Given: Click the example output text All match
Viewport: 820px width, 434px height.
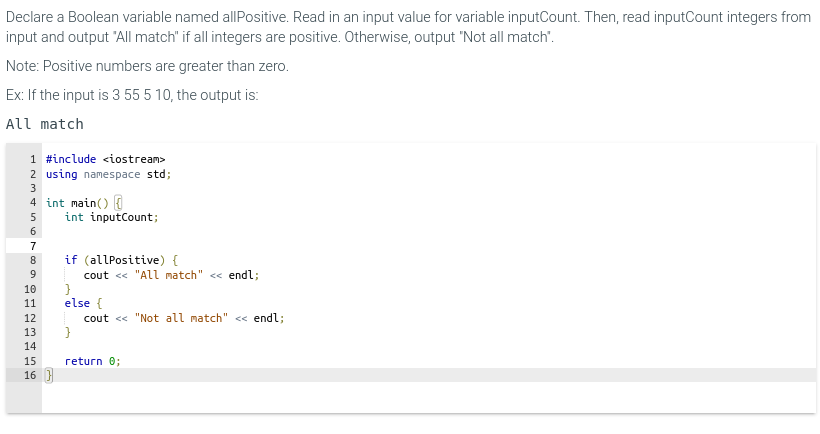Looking at the screenshot, I should point(44,124).
